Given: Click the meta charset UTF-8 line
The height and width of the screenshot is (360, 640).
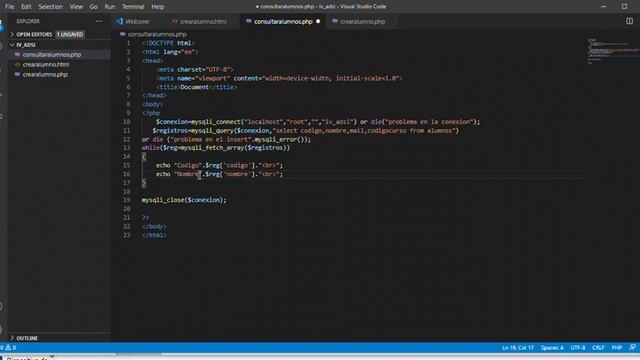Looking at the screenshot, I should (195, 69).
